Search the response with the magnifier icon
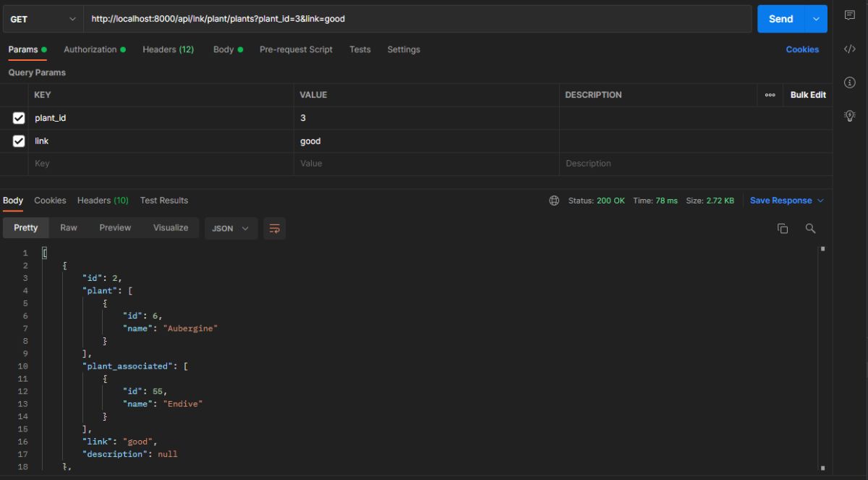868x480 pixels. tap(810, 228)
